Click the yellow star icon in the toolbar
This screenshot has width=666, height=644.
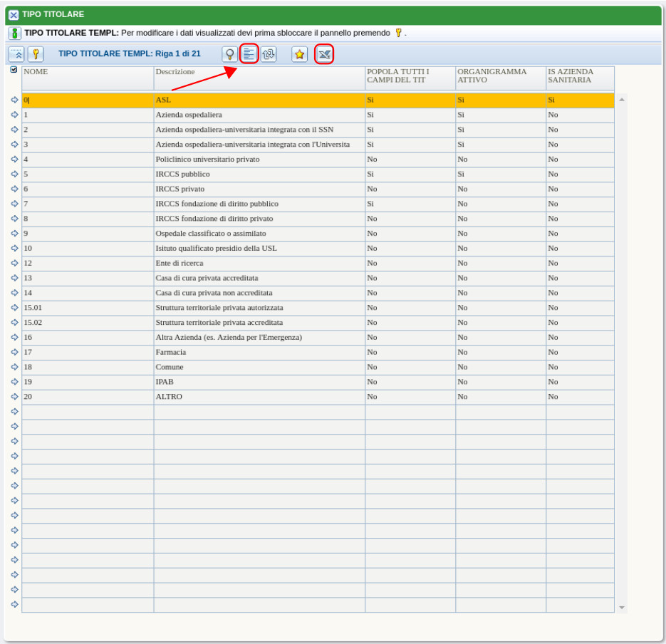(300, 54)
